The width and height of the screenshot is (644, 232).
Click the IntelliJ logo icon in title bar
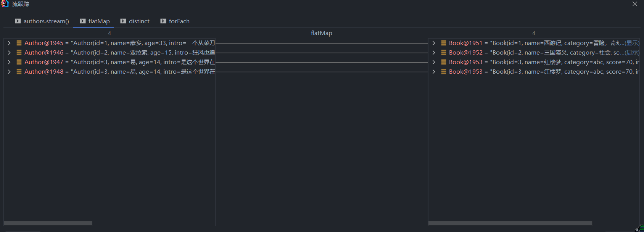coord(5,4)
